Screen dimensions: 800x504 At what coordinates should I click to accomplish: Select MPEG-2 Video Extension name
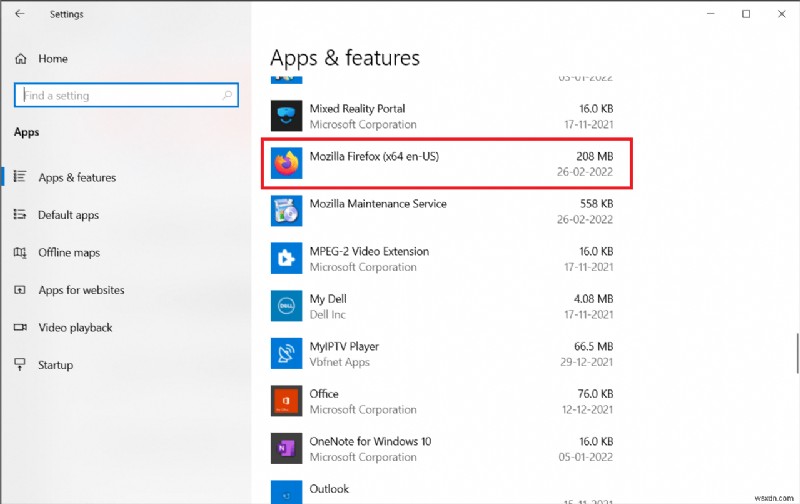(x=369, y=251)
